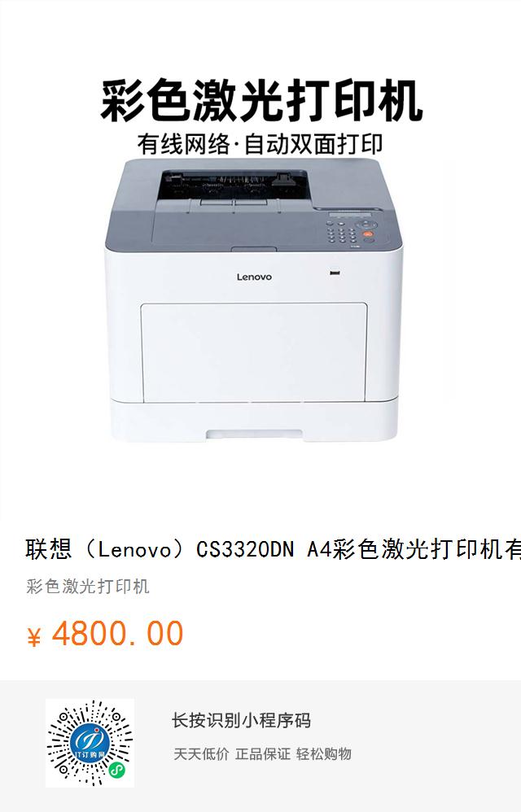Click the 天天低价 正品保证 轻松购物 slogan
The width and height of the screenshot is (521, 812).
tap(262, 754)
